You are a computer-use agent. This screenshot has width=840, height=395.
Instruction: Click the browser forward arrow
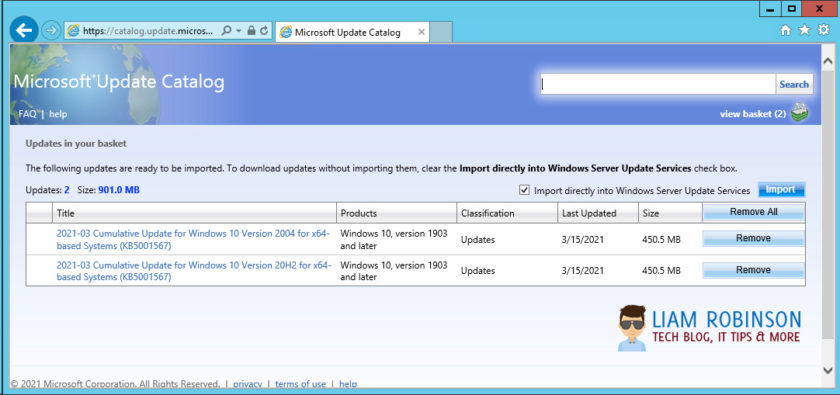(x=51, y=31)
